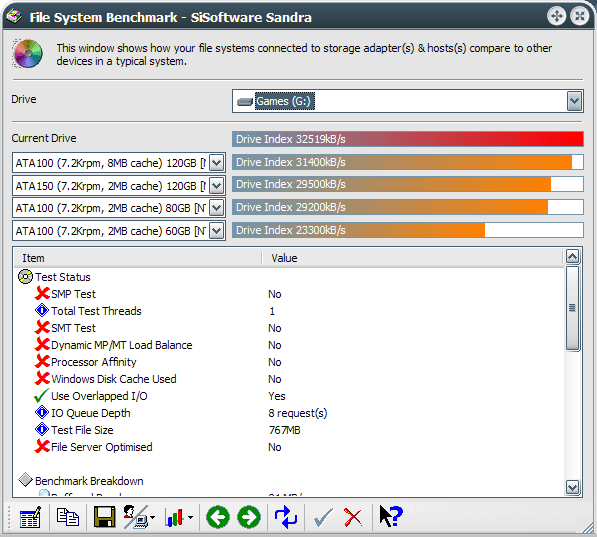Screen dimensions: 597x537
Task: Click the Value column header
Action: click(x=413, y=258)
